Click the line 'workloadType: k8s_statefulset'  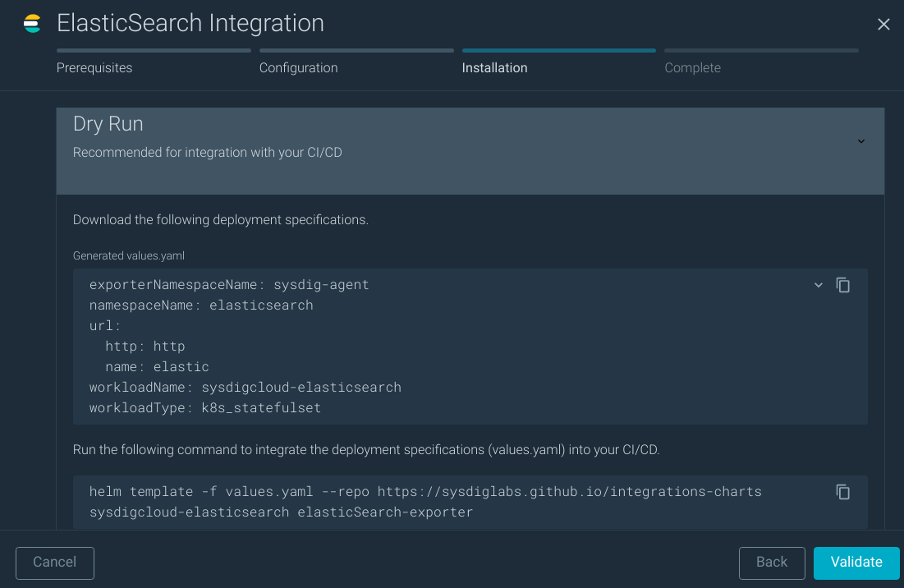(205, 408)
